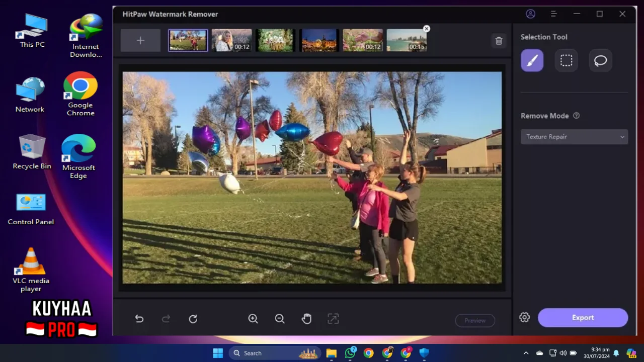Select the Hand pan tool
644x362 pixels.
(x=306, y=319)
